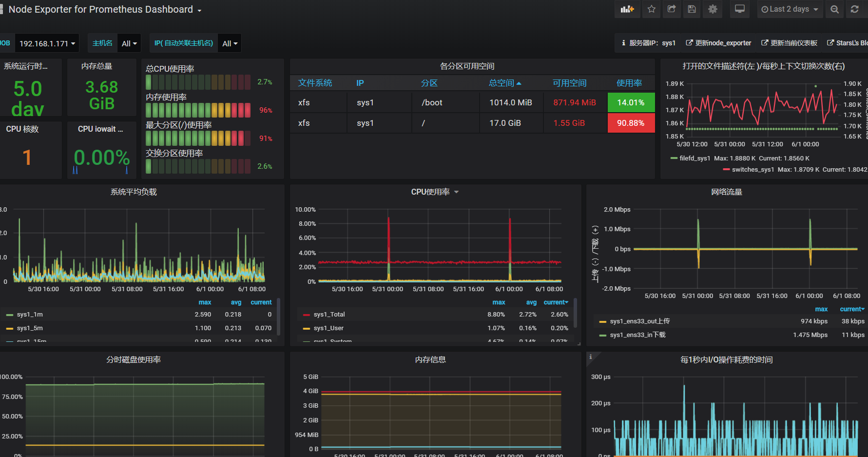The image size is (868, 457).
Task: Click the 3.68 GiB memory total value
Action: (x=101, y=95)
